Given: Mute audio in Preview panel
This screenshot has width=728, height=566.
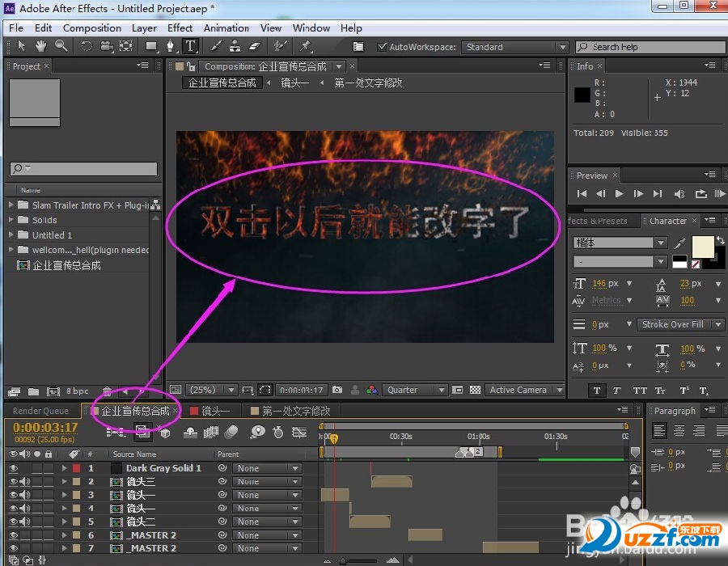Looking at the screenshot, I should (679, 193).
